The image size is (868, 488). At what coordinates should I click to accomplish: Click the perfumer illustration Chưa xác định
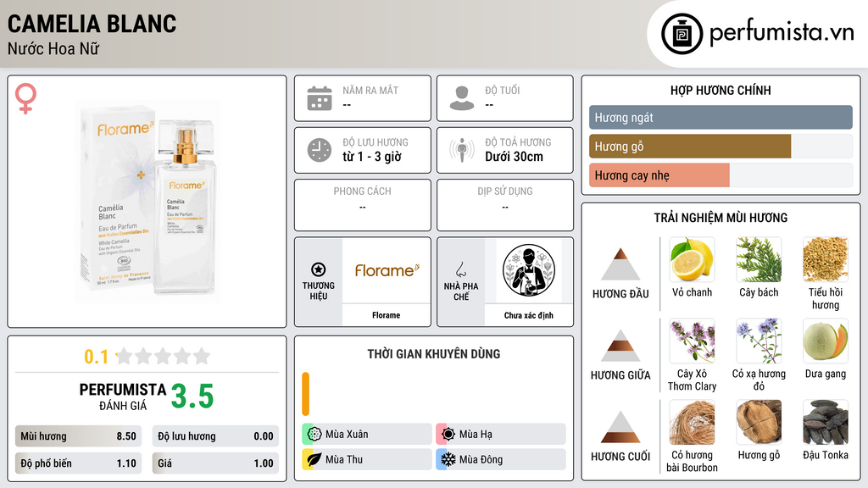pyautogui.click(x=529, y=270)
